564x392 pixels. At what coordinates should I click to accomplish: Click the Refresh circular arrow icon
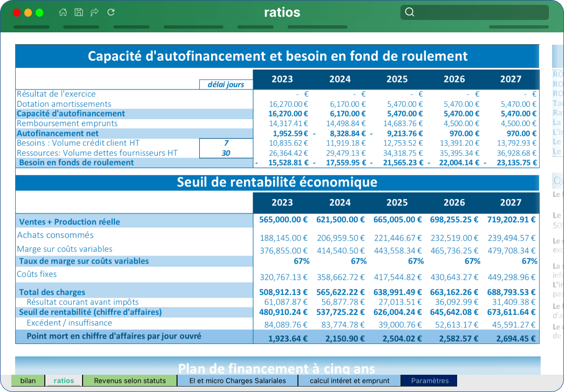pos(111,12)
